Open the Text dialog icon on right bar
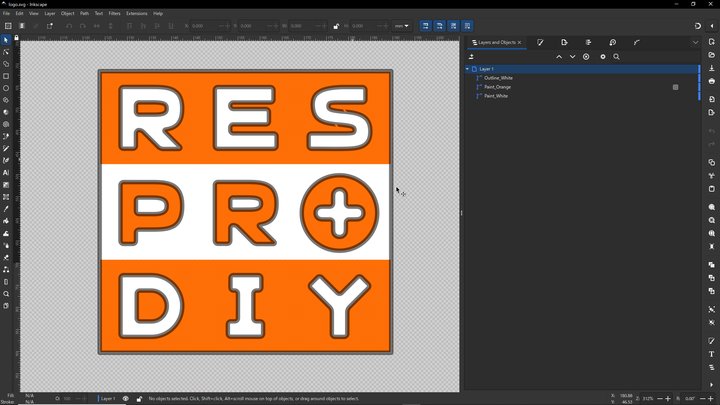 [712, 354]
